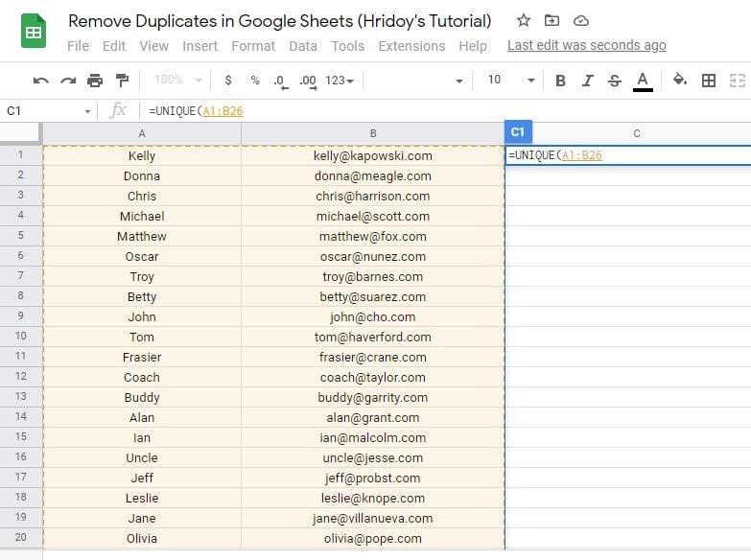Screen dimensions: 751x560
Task: Open the Format menu
Action: pos(253,46)
